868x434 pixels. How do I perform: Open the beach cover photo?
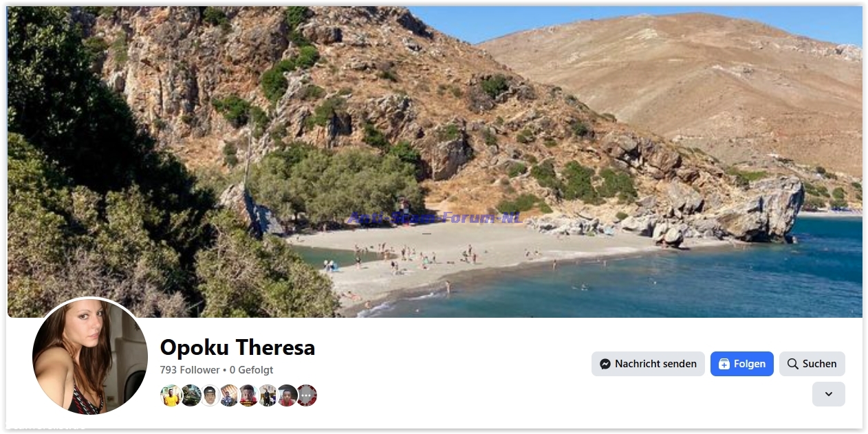pyautogui.click(x=435, y=162)
